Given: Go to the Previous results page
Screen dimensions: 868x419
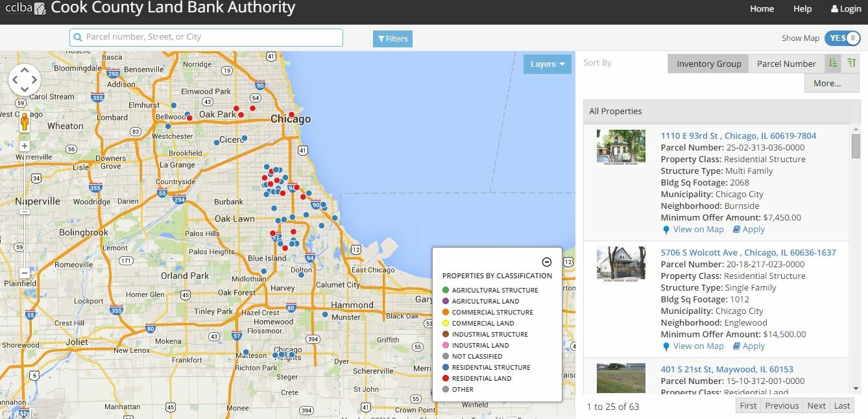Looking at the screenshot, I should click(x=782, y=405).
